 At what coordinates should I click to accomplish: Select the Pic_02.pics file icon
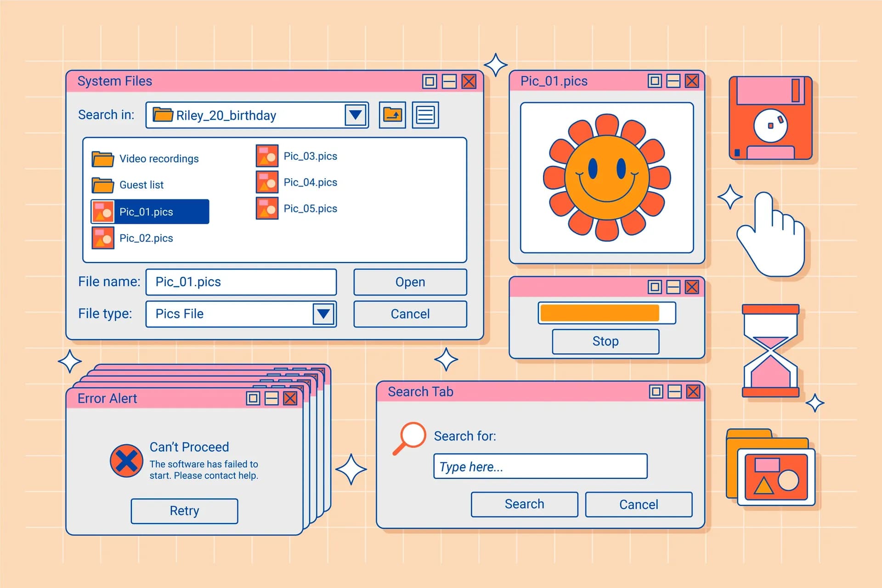103,238
